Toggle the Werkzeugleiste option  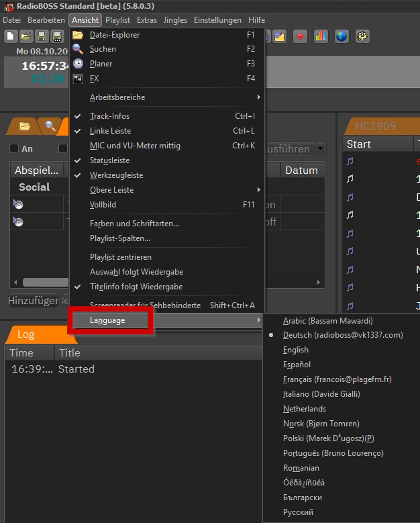[167, 175]
